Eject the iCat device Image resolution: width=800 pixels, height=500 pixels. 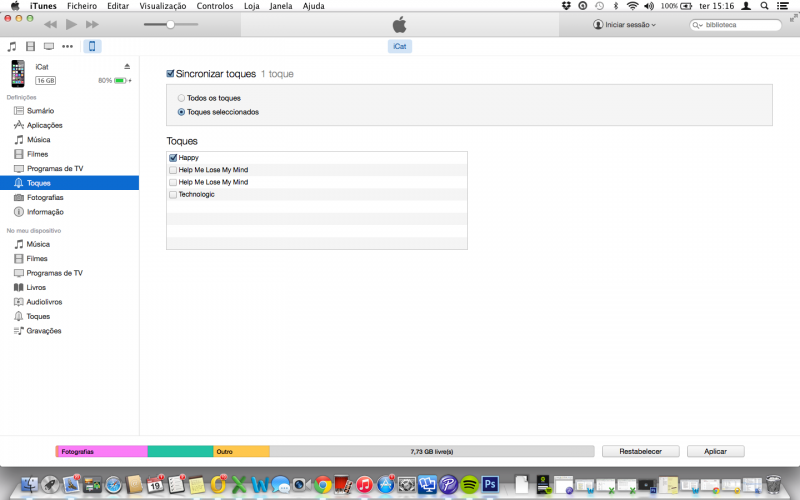coord(127,66)
